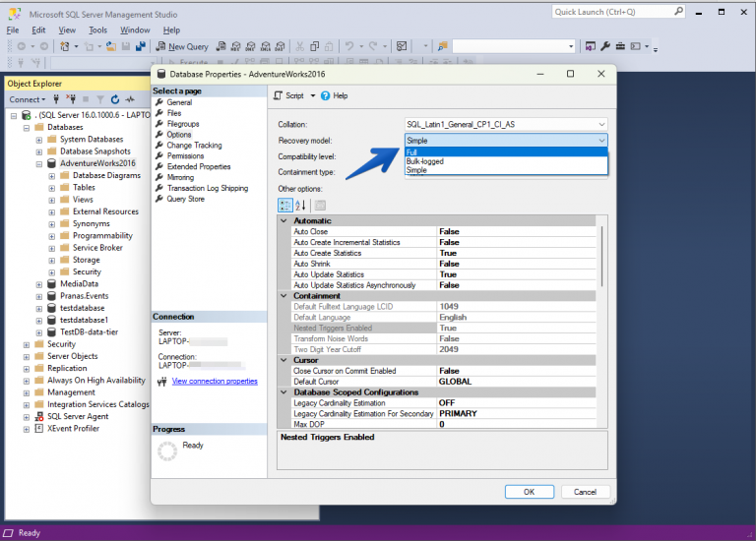Open the Tools menu
Screen dimensions: 756x541
(x=97, y=30)
